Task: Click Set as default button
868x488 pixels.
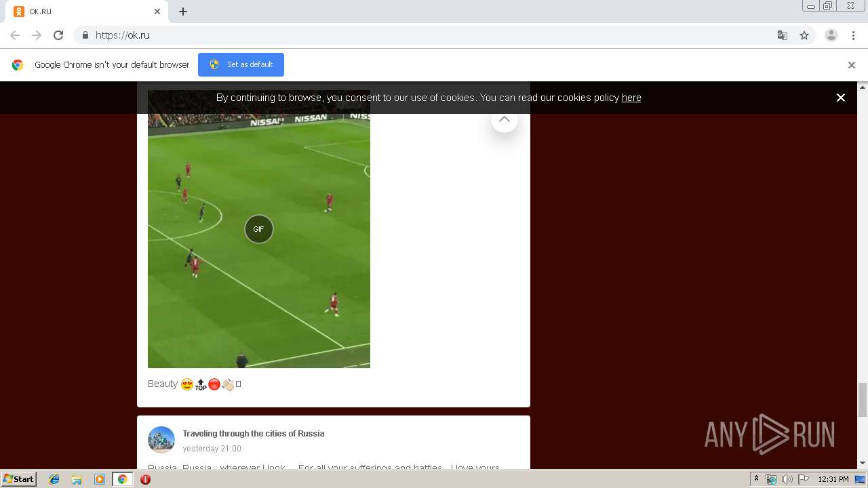Action: coord(241,64)
